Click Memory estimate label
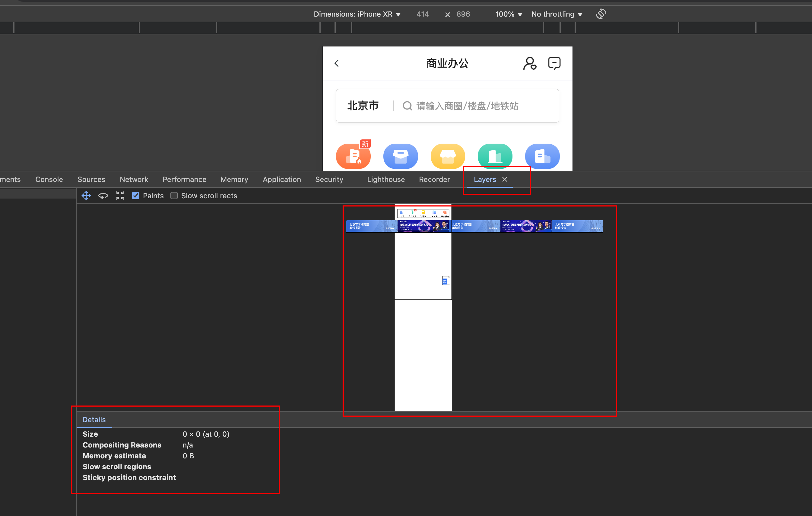Screen dimensions: 812x516 tap(114, 456)
